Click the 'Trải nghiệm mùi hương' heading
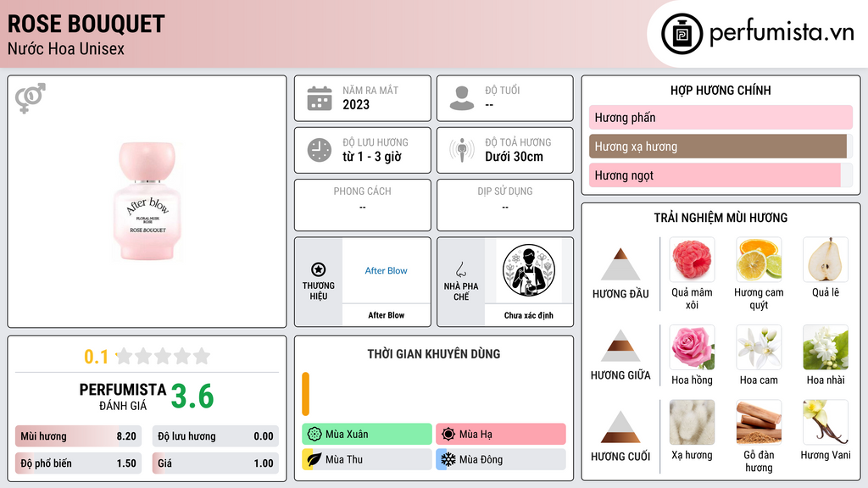This screenshot has width=868, height=488. pyautogui.click(x=721, y=218)
